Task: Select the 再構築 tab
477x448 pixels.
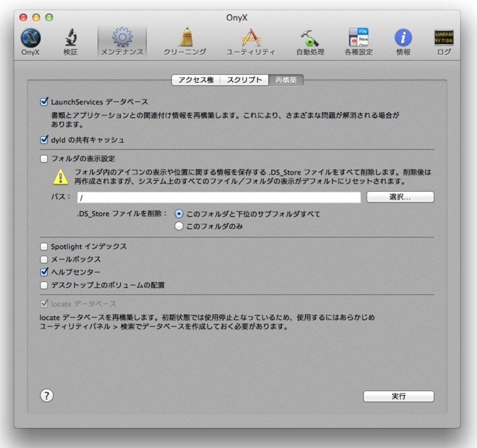Action: click(286, 80)
